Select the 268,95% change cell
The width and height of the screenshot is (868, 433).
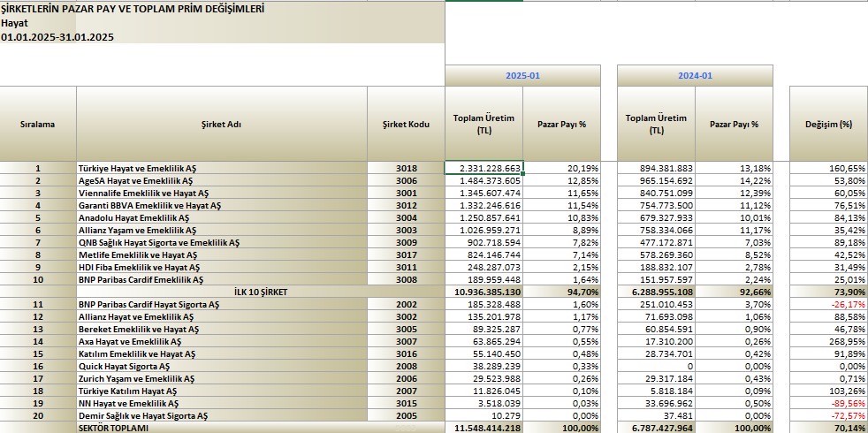click(829, 342)
